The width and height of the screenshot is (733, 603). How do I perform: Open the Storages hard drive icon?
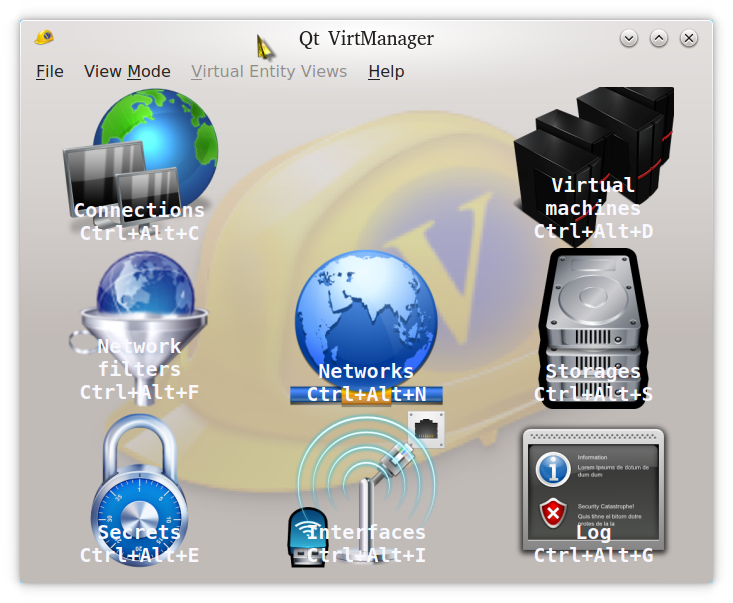coord(594,328)
